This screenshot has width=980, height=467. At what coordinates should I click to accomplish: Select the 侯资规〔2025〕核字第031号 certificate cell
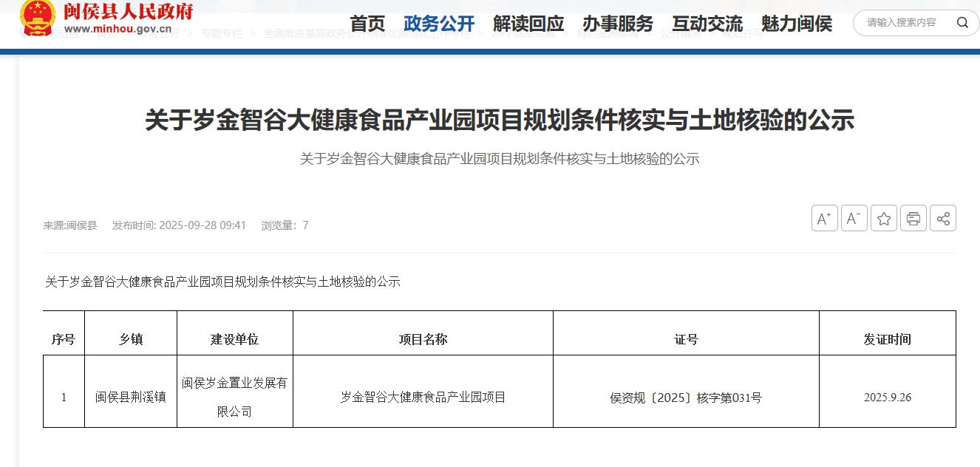pyautogui.click(x=685, y=398)
